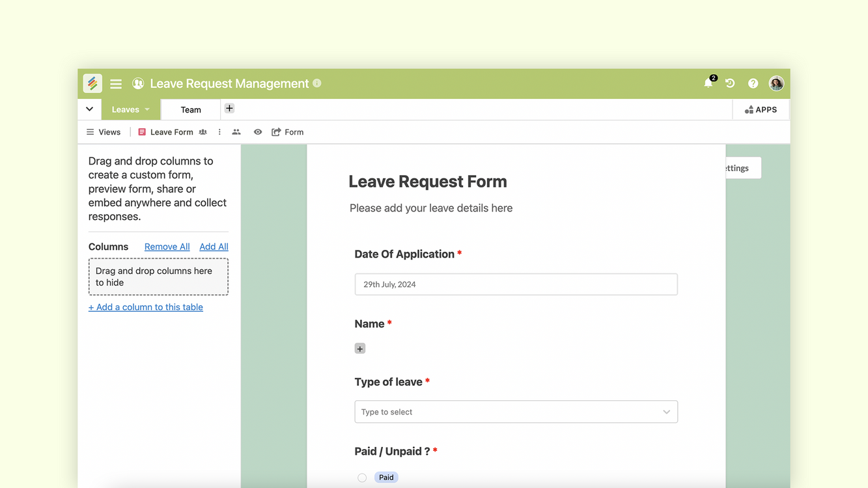Click the Stackby logo icon

point(92,83)
